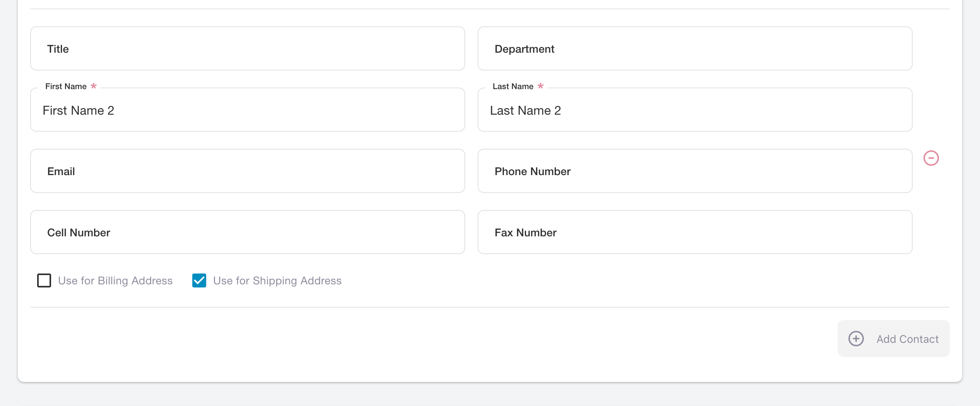The width and height of the screenshot is (980, 406).
Task: Click into the Cell Number field
Action: point(248,232)
